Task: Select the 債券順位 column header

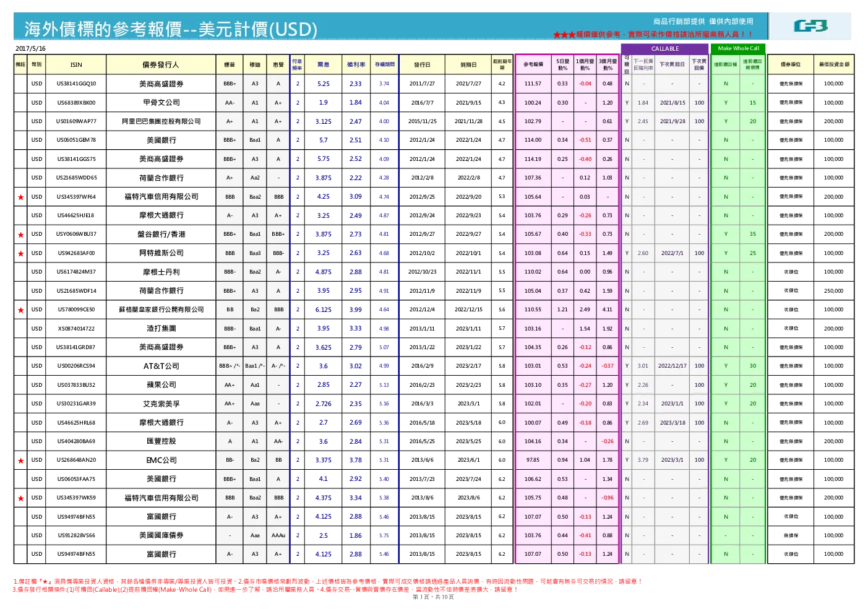Action: (791, 64)
